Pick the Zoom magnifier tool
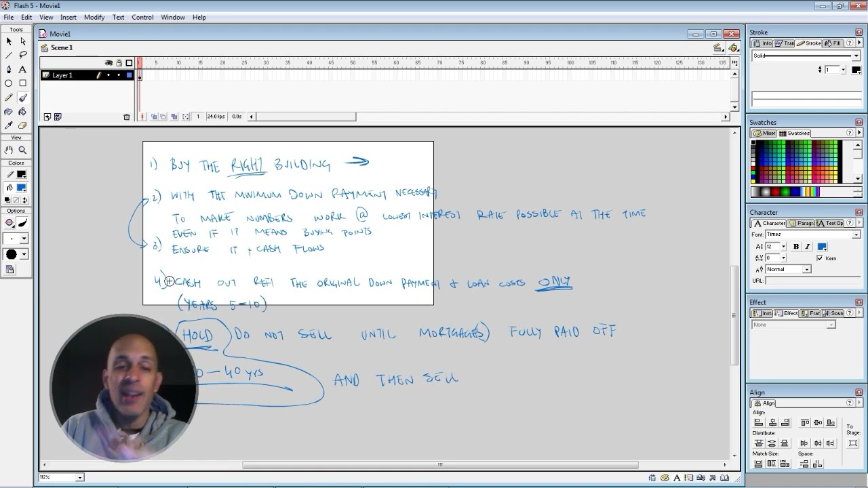868x488 pixels. (x=22, y=150)
